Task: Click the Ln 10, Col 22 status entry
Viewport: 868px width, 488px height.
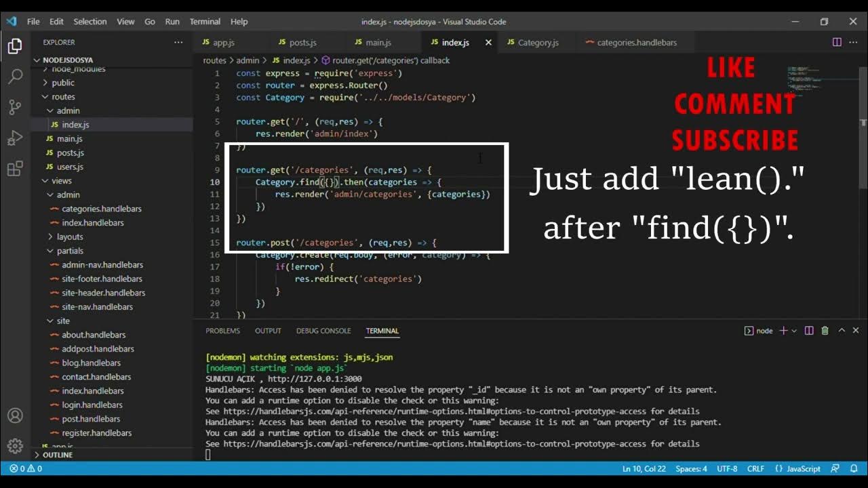Action: (x=644, y=468)
